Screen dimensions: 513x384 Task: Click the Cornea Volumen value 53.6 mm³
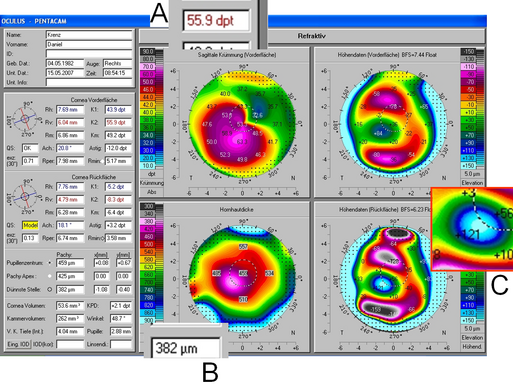coord(70,306)
